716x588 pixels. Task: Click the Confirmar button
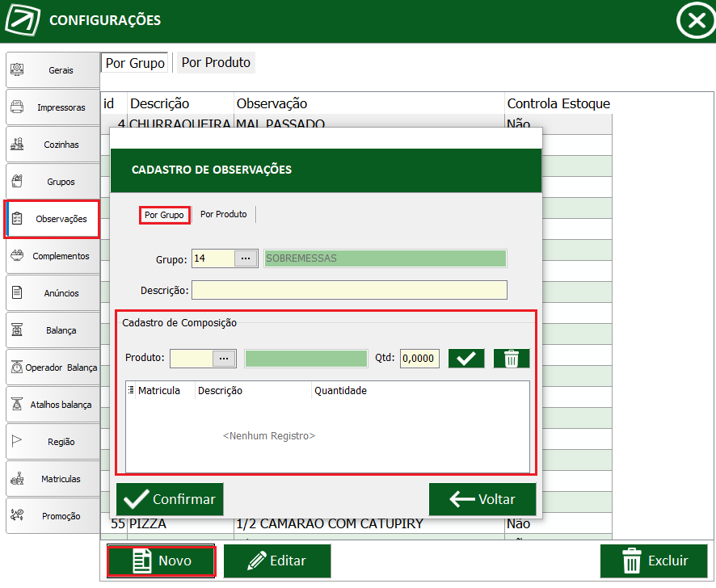pos(170,499)
